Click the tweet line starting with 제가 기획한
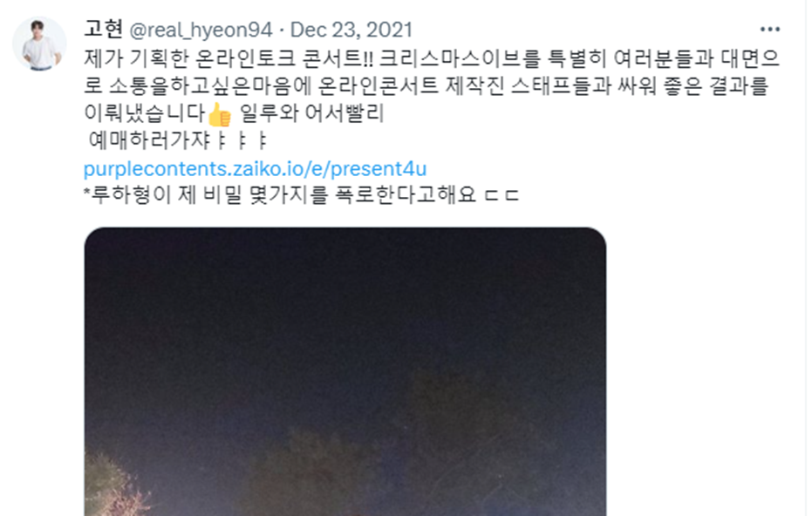The width and height of the screenshot is (812, 516). 432,58
